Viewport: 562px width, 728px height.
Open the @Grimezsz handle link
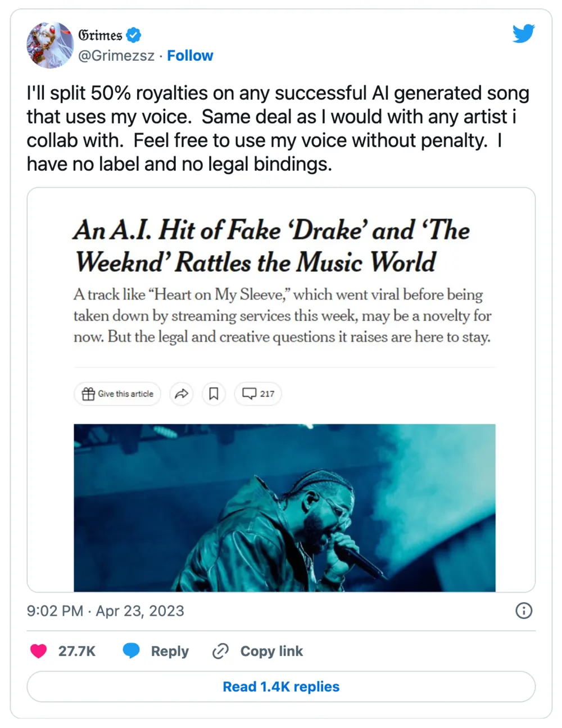pos(116,56)
